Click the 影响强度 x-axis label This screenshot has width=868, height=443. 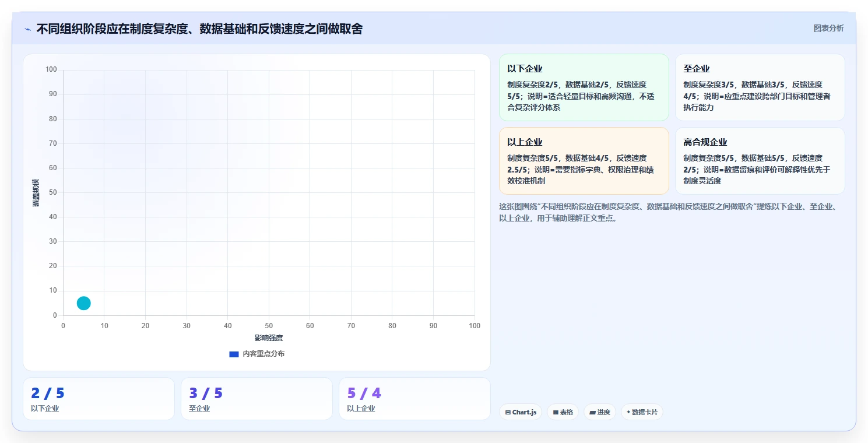(x=269, y=338)
